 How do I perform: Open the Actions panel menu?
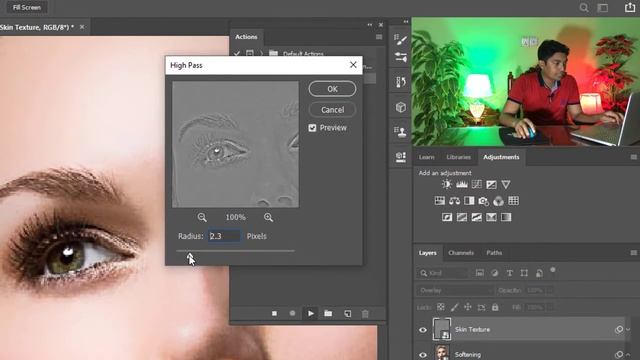click(379, 37)
